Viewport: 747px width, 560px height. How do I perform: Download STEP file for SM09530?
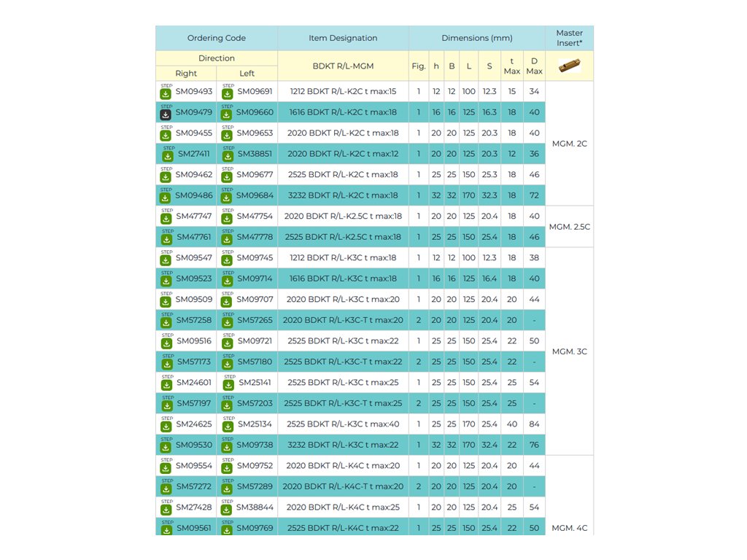pyautogui.click(x=166, y=446)
